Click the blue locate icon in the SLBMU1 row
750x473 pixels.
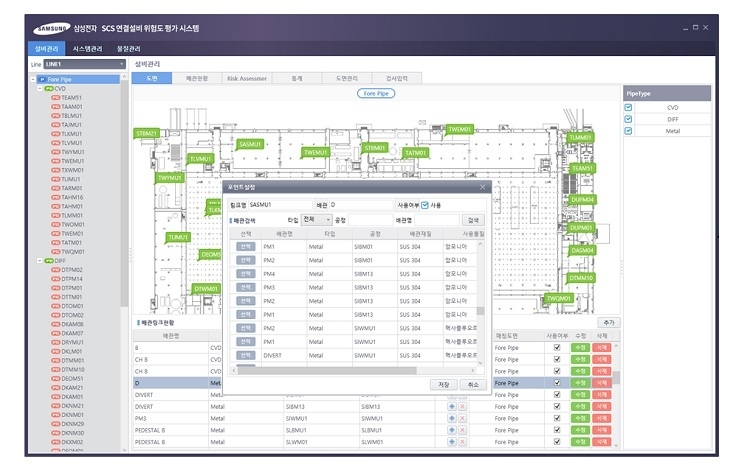tap(452, 430)
